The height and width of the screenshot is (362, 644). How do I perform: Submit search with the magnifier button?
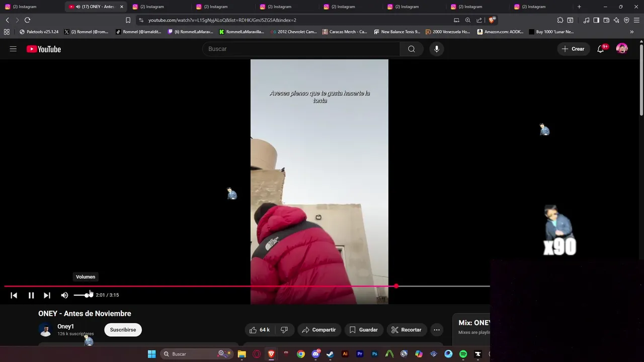pos(412,49)
